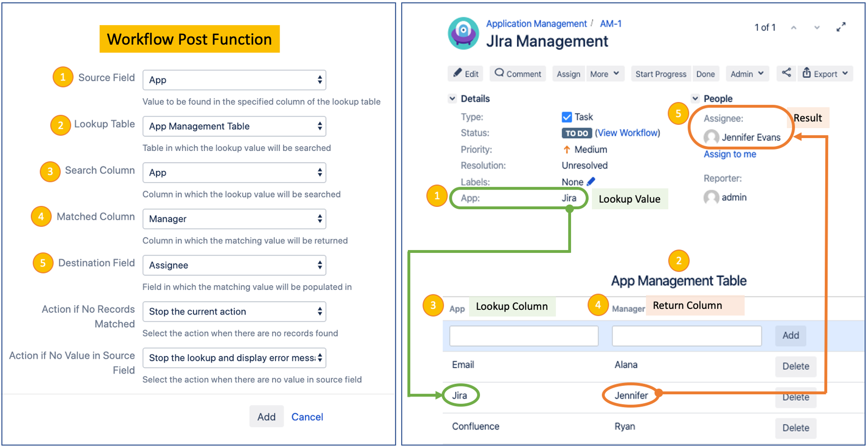Click the Cancel link in post function form
This screenshot has width=868, height=447.
point(307,416)
